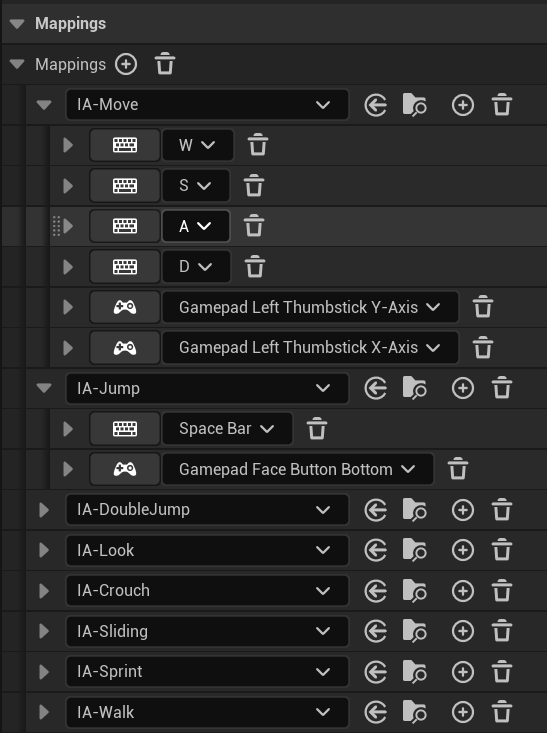Delete all mappings with the Mappings trash icon
Viewport: 547px width, 733px height.
click(165, 64)
